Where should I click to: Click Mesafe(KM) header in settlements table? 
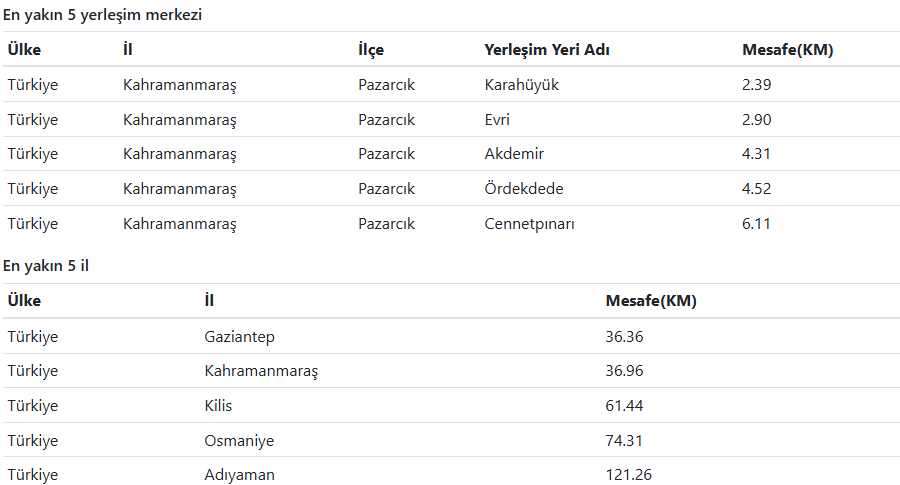(788, 50)
